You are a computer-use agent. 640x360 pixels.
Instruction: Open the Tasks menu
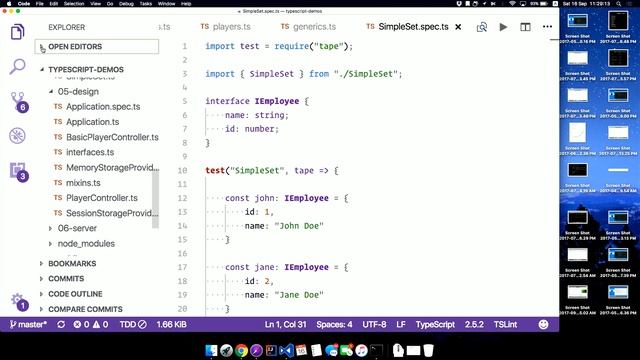pyautogui.click(x=146, y=4)
